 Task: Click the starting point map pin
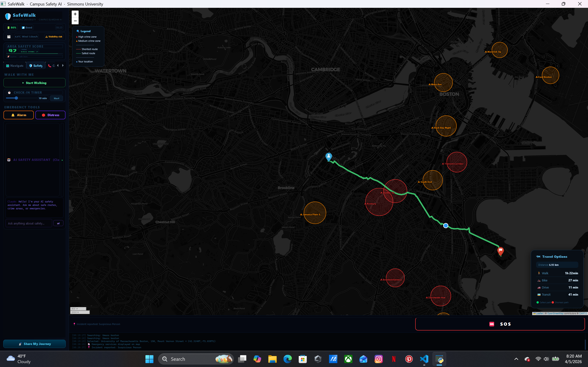(x=329, y=157)
